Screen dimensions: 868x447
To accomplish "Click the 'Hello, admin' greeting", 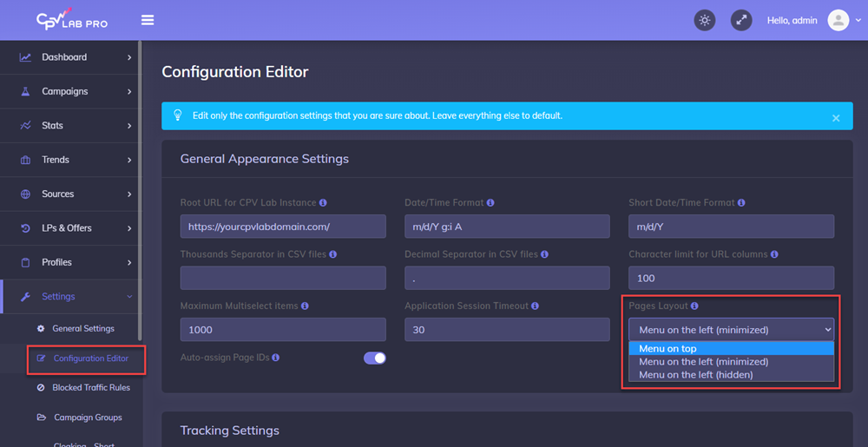I will click(792, 21).
